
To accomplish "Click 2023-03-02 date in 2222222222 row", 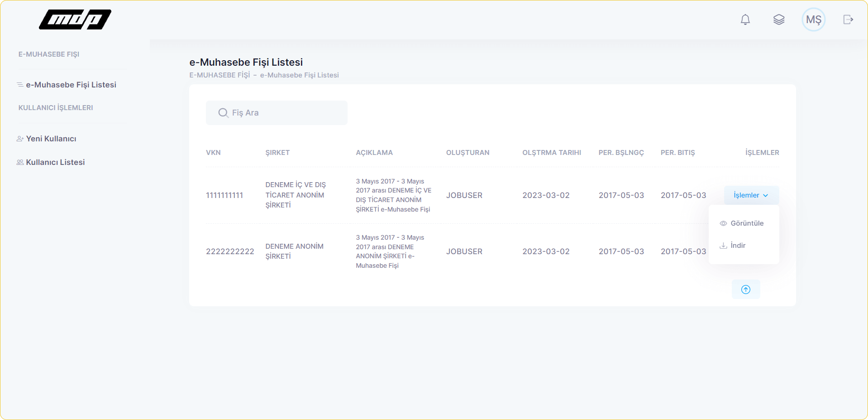I will point(546,251).
